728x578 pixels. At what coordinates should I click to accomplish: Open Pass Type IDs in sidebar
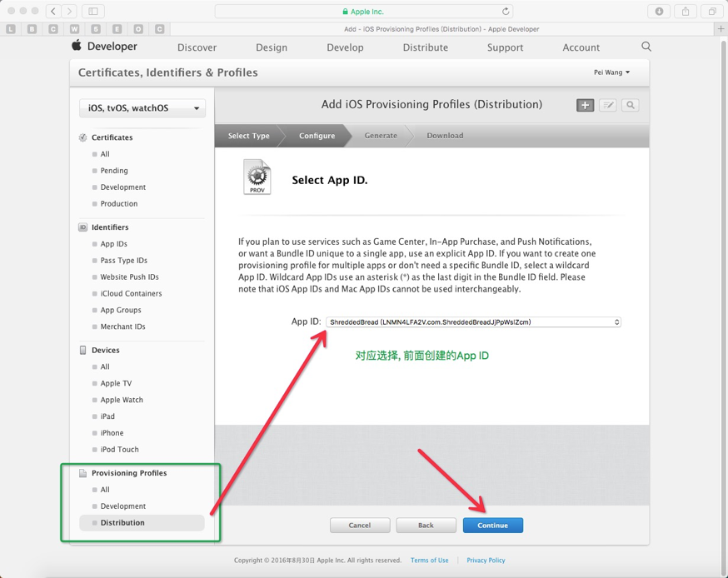point(124,261)
